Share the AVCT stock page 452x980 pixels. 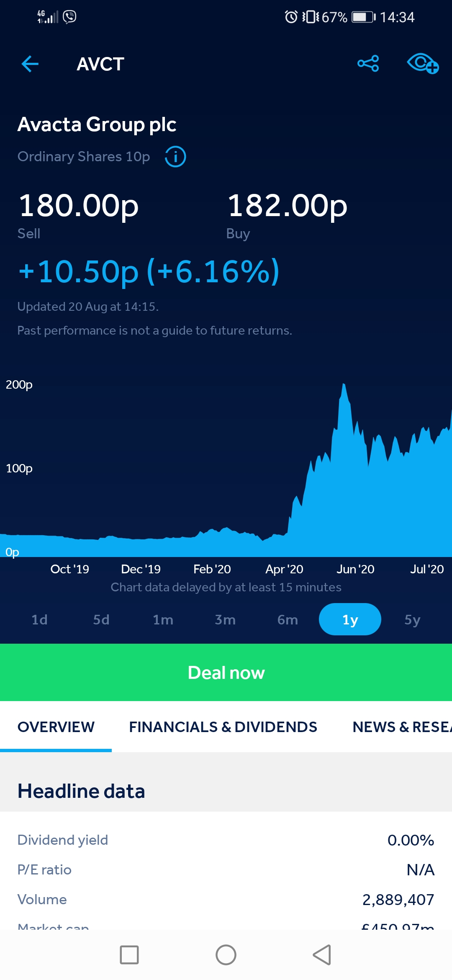click(x=368, y=64)
